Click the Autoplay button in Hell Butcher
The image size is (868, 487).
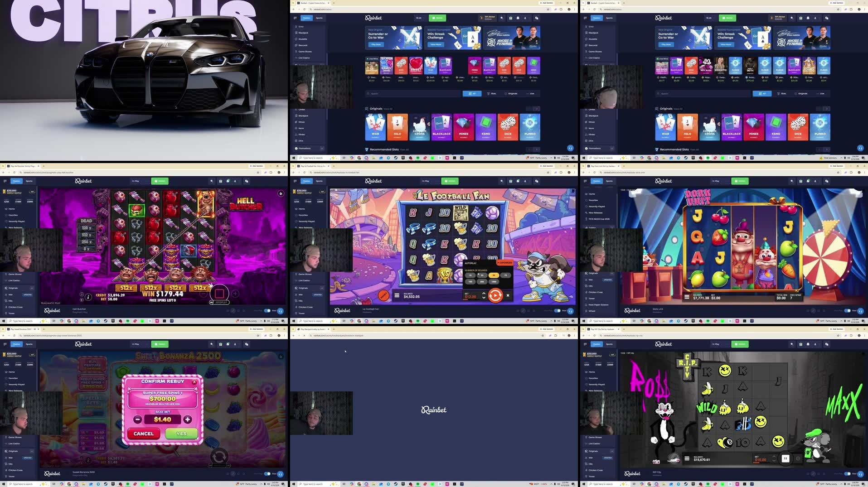coord(219,302)
